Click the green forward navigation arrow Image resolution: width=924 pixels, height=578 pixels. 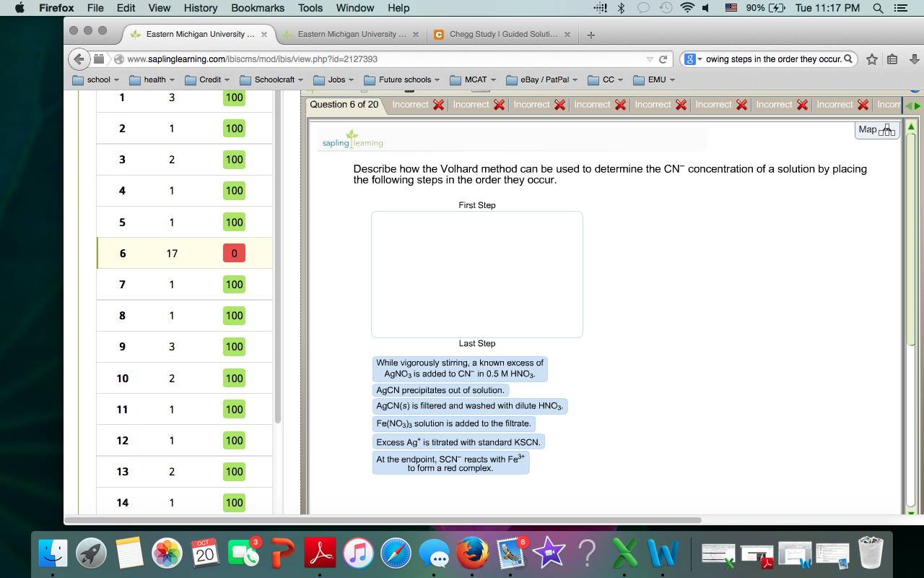click(x=917, y=105)
